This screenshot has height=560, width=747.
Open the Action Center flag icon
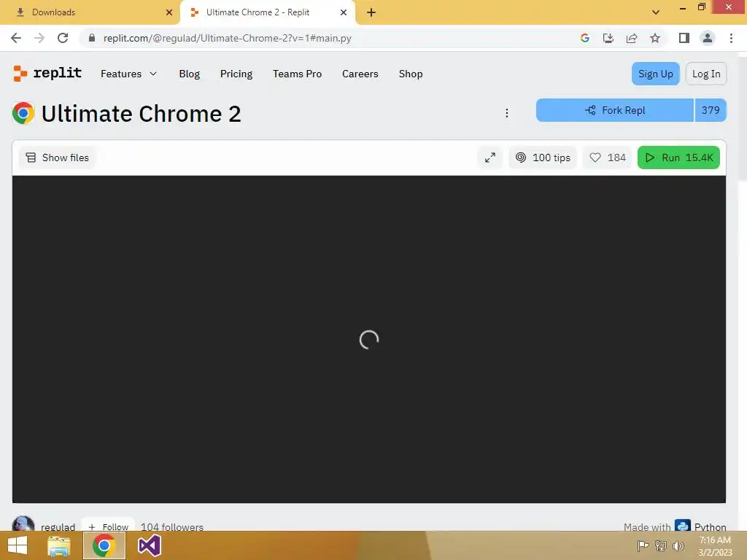[643, 545]
